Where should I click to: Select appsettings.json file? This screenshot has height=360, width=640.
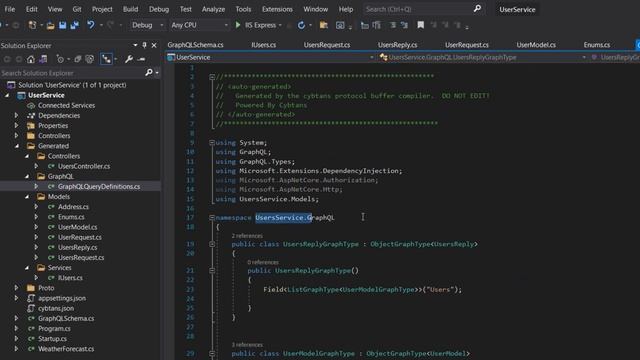(x=62, y=298)
